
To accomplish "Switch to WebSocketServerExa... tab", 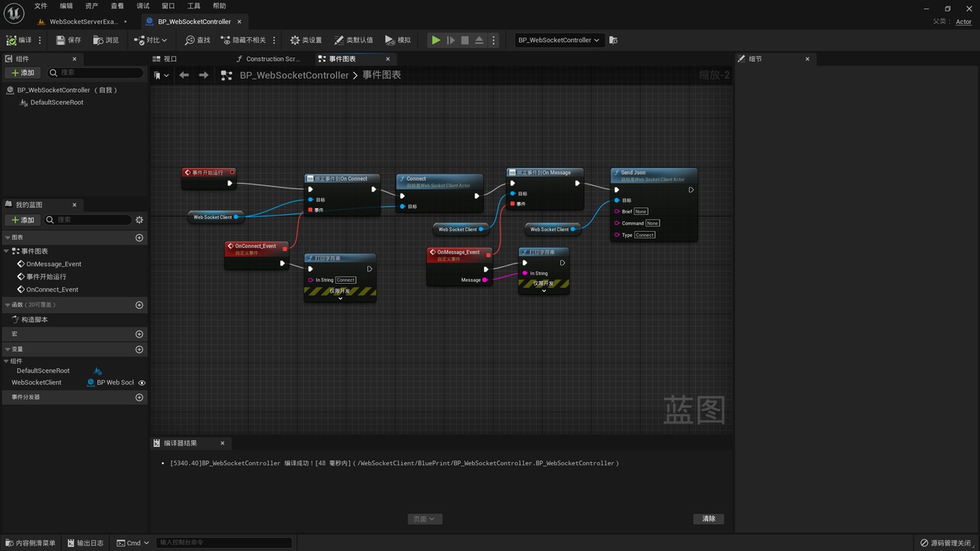I will pos(83,21).
